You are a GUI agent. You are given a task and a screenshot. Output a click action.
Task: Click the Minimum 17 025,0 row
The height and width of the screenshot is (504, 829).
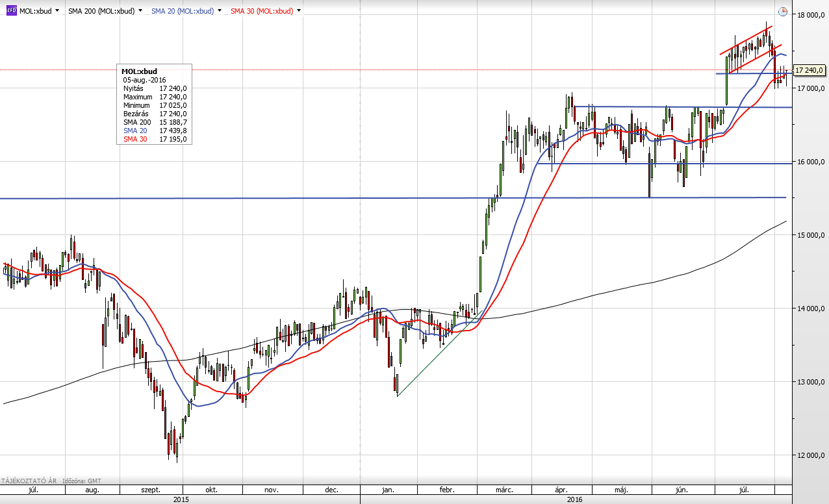[x=155, y=105]
